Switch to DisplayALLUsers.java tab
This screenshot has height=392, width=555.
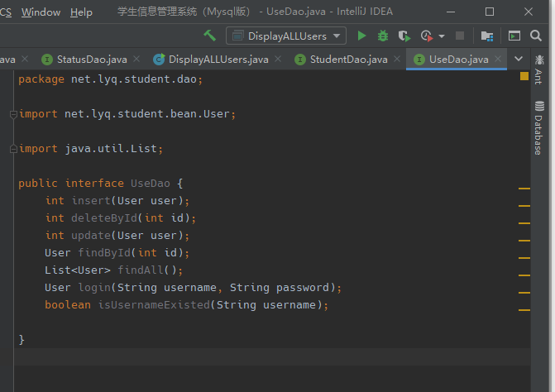(x=218, y=60)
